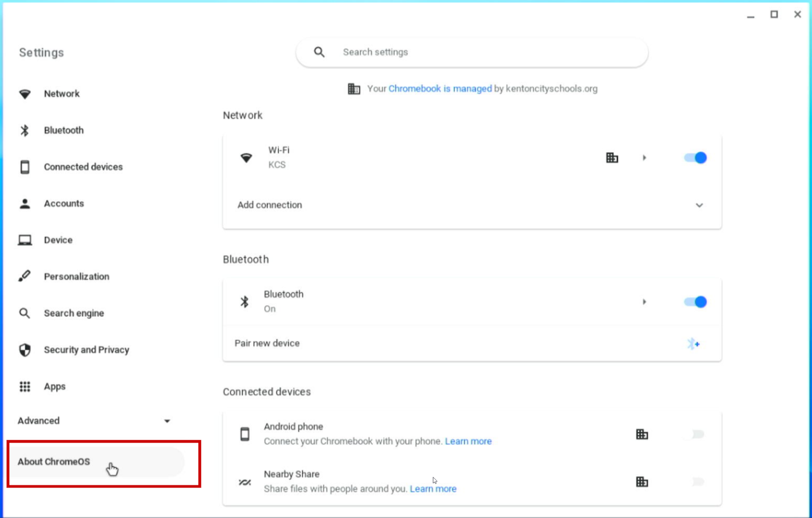Viewport: 812px width, 518px height.
Task: Select Network in the sidebar menu
Action: point(62,94)
